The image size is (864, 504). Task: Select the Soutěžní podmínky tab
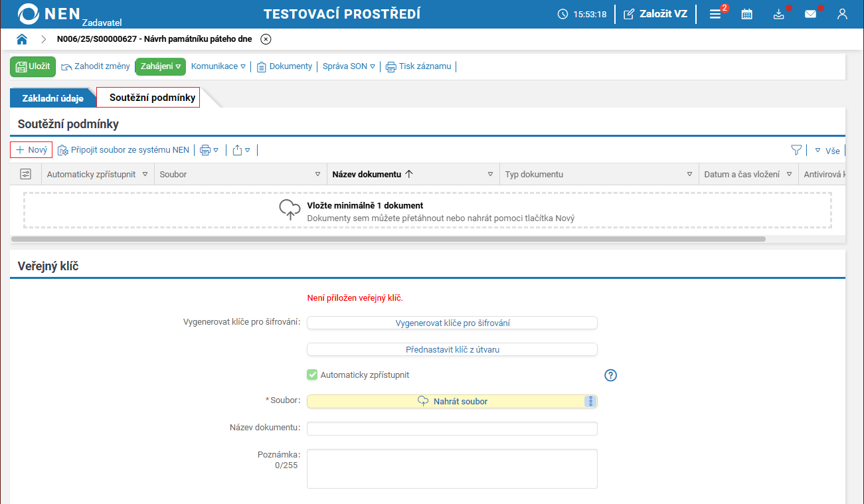pyautogui.click(x=152, y=98)
